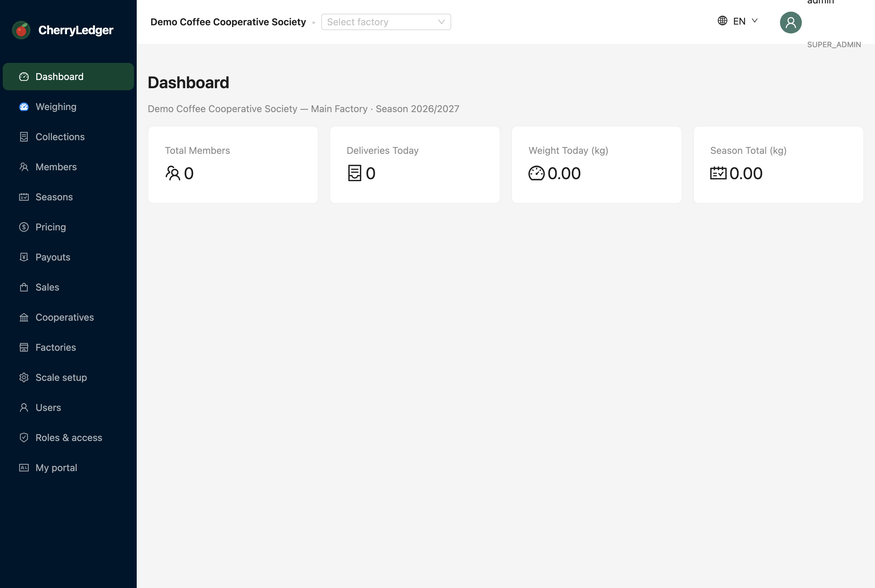Click the green user avatar icon

point(791,23)
